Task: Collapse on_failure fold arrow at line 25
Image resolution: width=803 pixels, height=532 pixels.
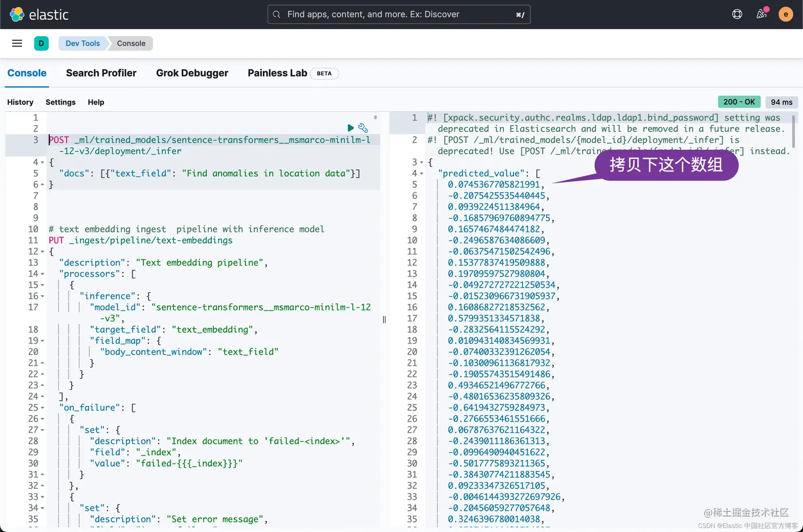Action: pyautogui.click(x=42, y=408)
